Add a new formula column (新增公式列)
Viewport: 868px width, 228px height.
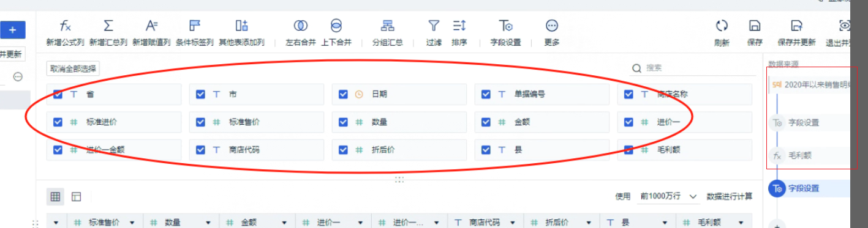tap(65, 32)
